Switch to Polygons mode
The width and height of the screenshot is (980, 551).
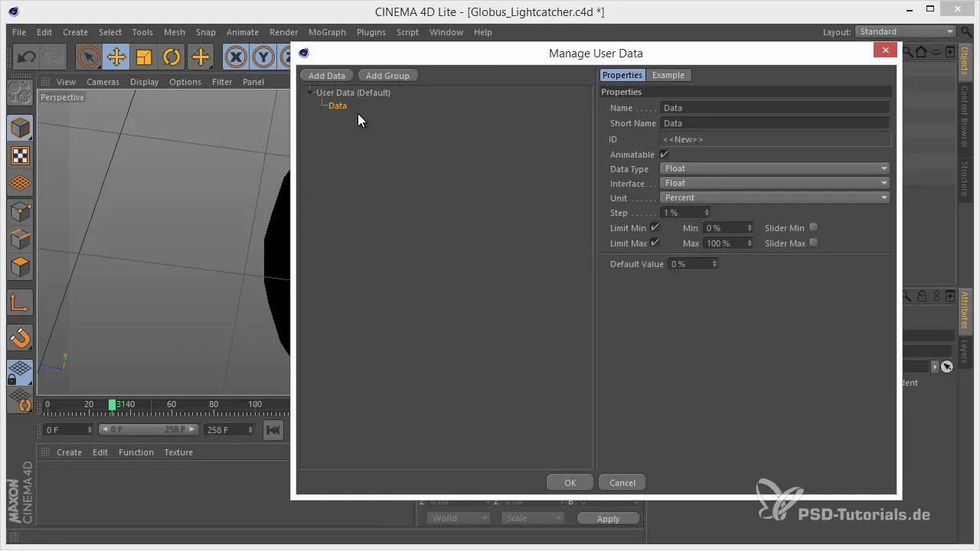tap(20, 268)
